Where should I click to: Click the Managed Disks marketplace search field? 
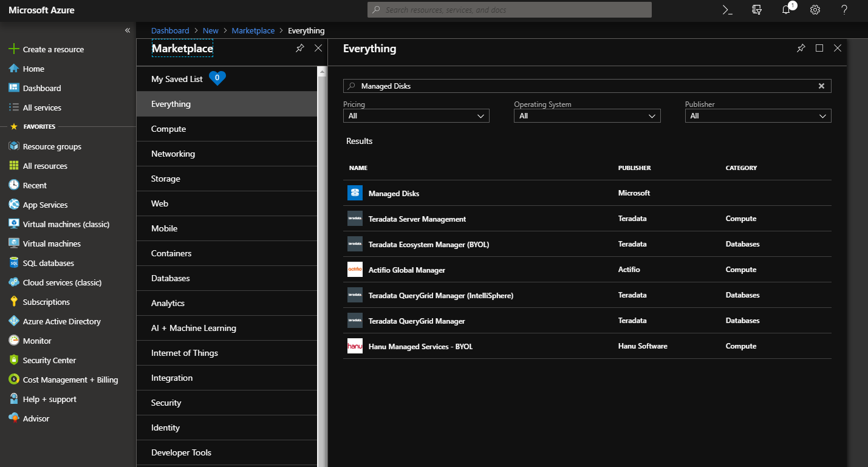[587, 86]
